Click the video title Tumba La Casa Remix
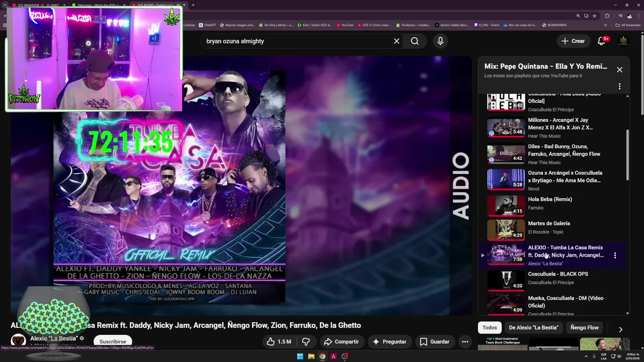 pos(186,325)
